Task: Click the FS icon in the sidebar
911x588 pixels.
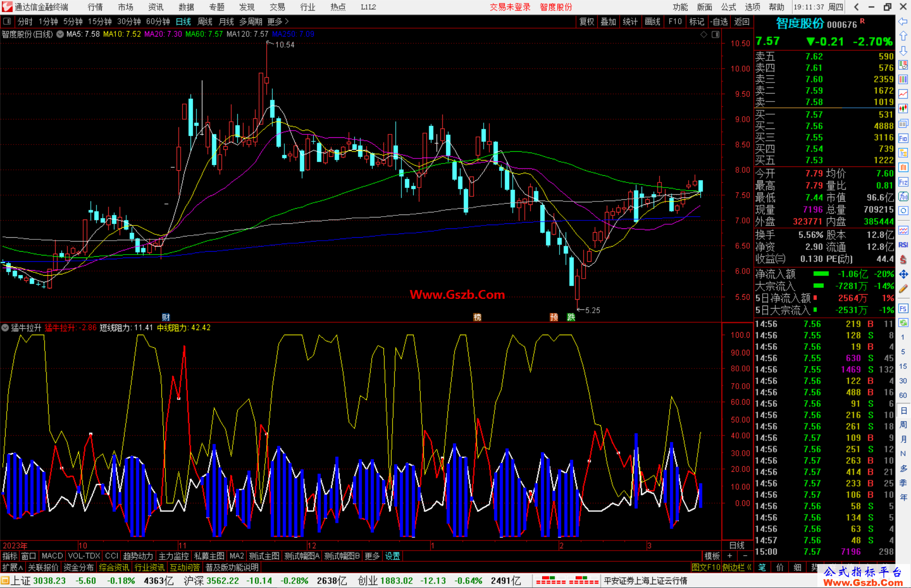Action: pyautogui.click(x=903, y=309)
